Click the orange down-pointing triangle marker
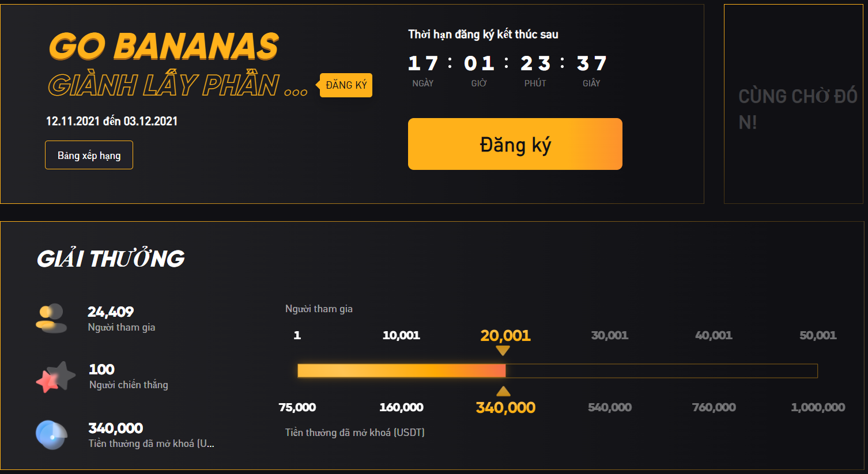Screen dimensions: 868x474 point(503,350)
